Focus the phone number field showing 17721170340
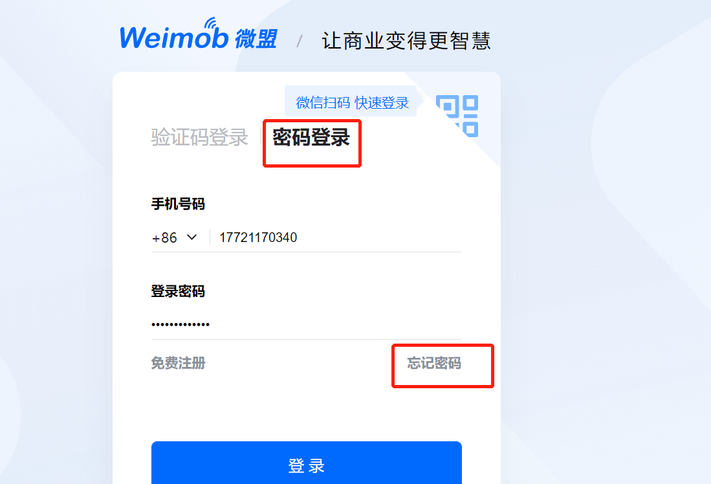Viewport: 711px width, 484px height. pos(336,237)
